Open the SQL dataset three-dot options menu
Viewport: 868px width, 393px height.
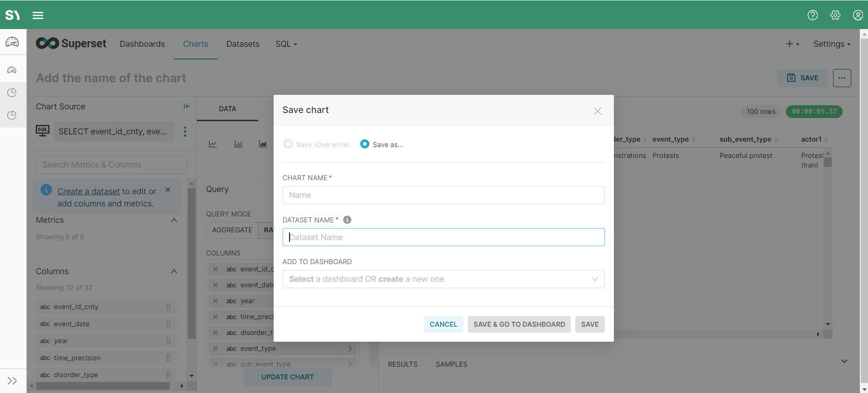tap(185, 132)
